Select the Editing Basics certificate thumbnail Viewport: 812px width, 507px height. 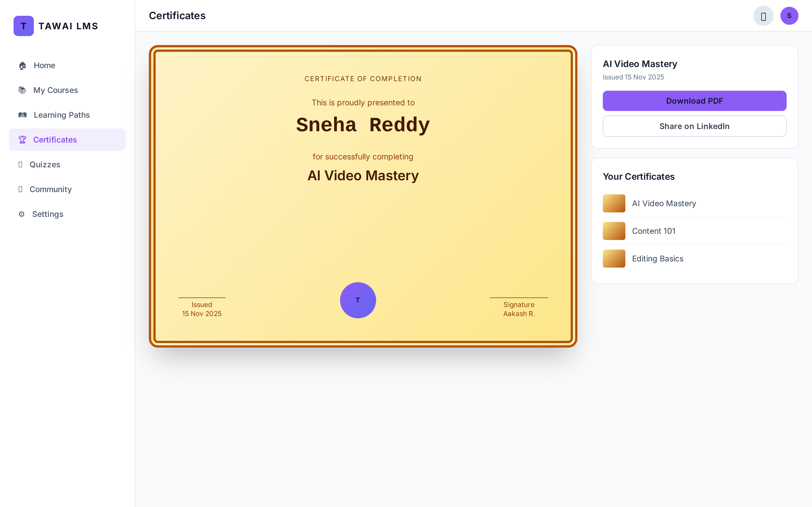[614, 259]
